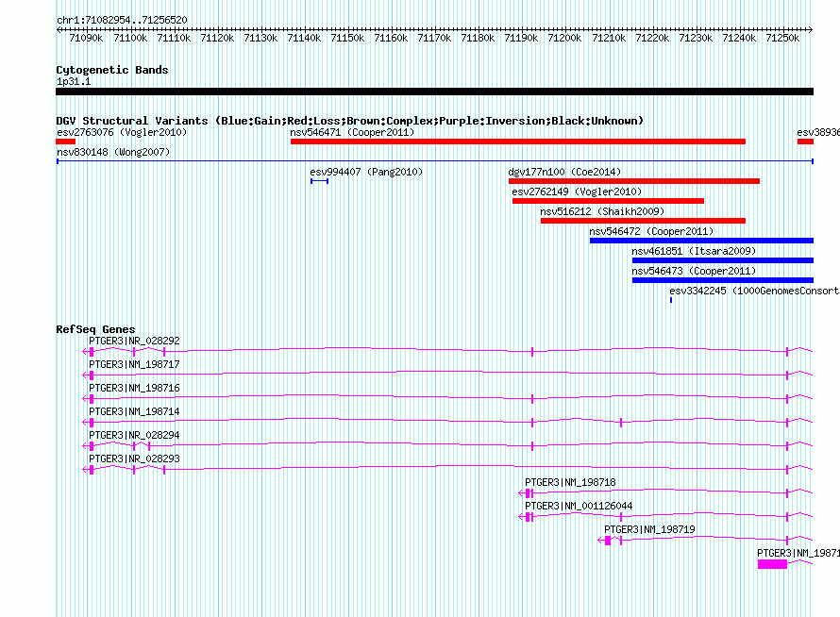Click the chr1:71082954..71256520 coordinates text
Screen dimensions: 840x617
pyautogui.click(x=122, y=20)
